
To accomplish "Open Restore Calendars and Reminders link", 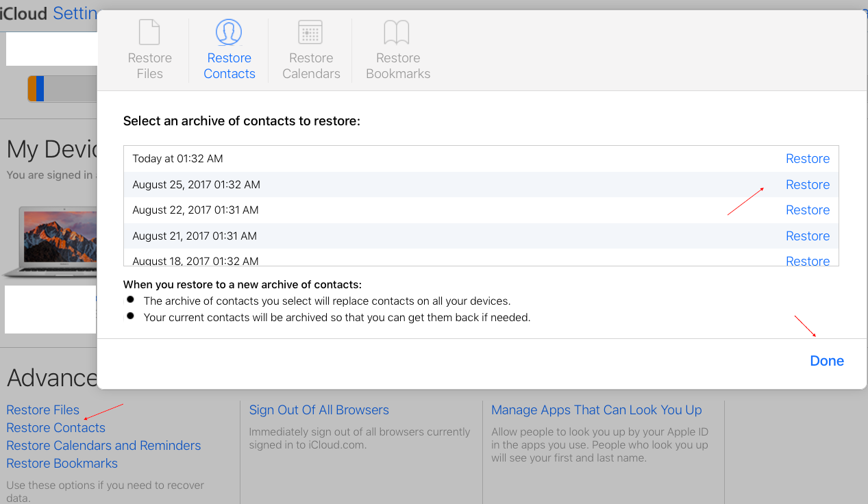I will coord(103,446).
